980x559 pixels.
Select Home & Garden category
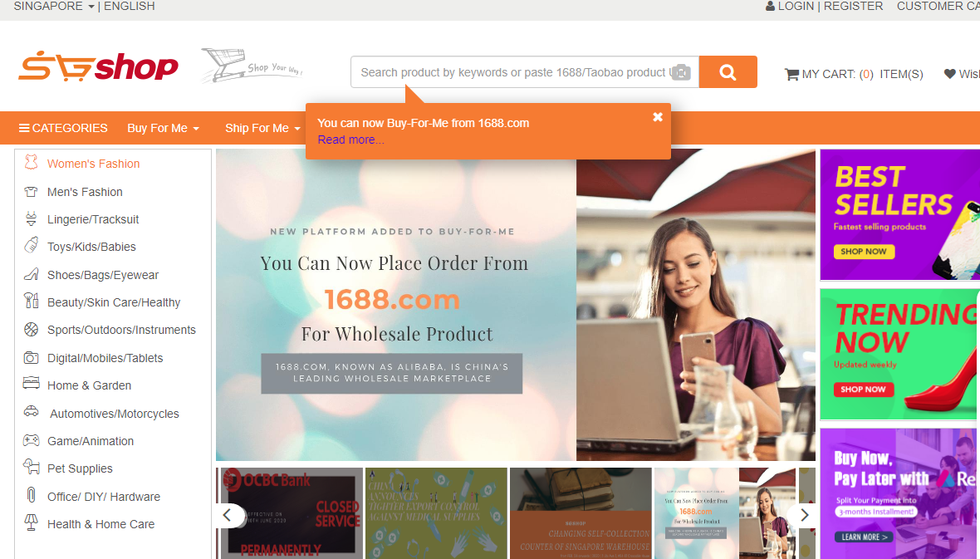click(90, 385)
